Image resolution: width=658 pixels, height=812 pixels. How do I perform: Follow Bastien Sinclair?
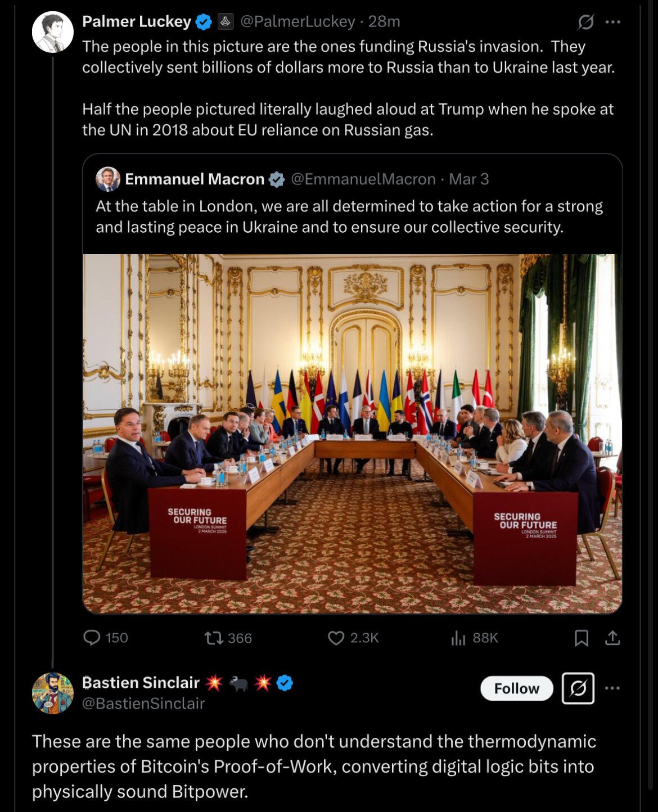pos(517,688)
